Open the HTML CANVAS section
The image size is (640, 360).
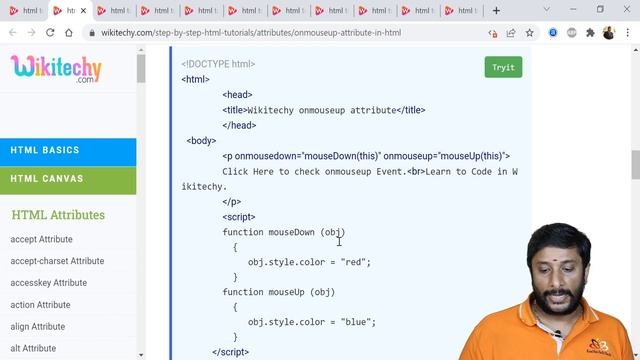68,181
